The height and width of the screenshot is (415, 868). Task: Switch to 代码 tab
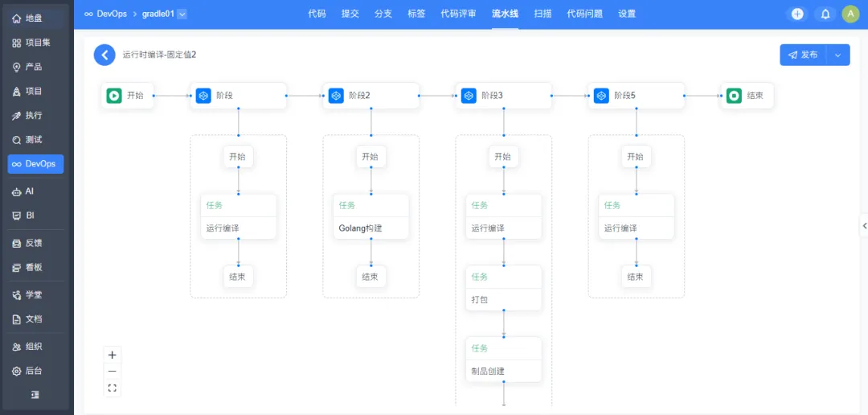317,14
